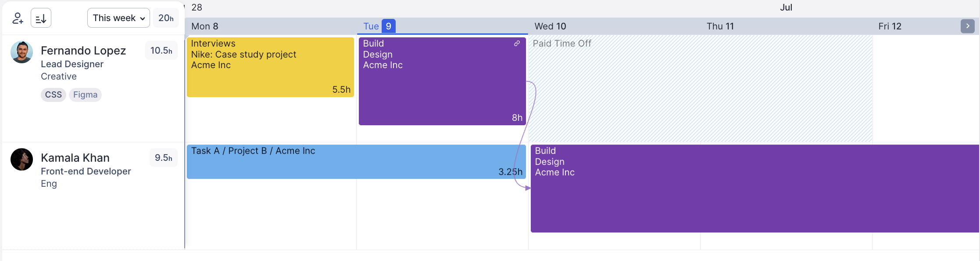This screenshot has width=980, height=261.
Task: Open the yellow Interviews allocation block
Action: click(x=270, y=67)
